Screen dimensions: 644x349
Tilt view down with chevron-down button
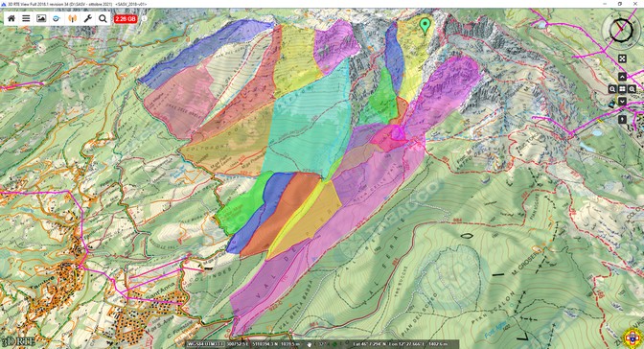click(x=622, y=101)
